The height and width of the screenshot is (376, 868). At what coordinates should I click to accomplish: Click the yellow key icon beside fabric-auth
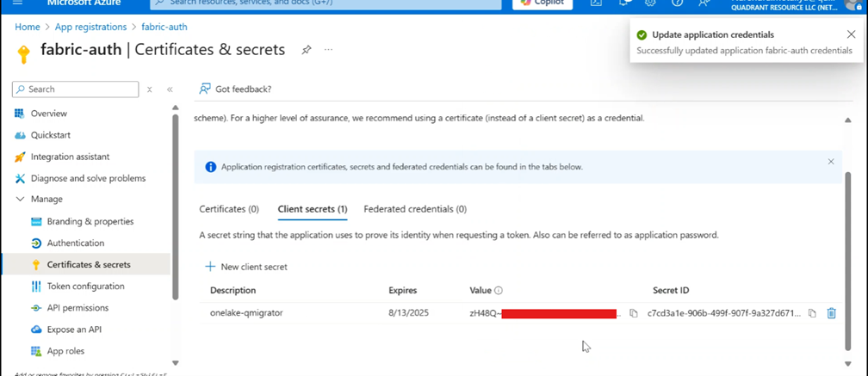click(x=23, y=54)
